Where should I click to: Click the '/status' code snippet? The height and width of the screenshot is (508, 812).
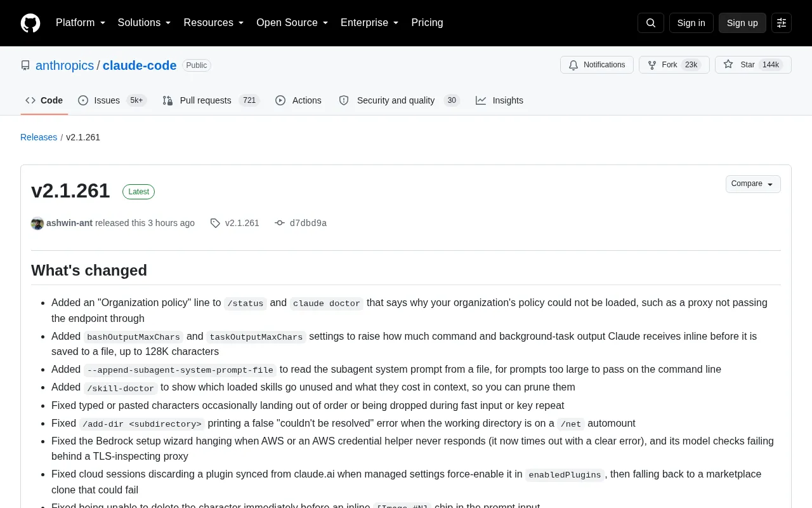point(246,304)
